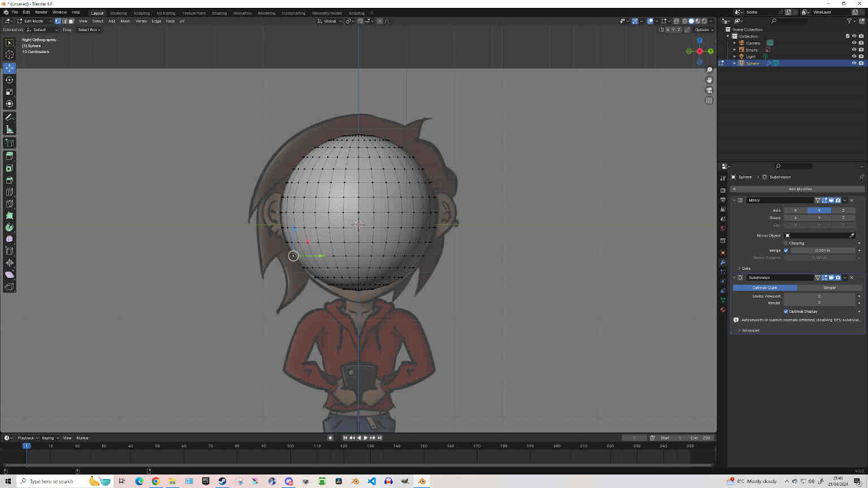The width and height of the screenshot is (868, 488).
Task: Select the Extrude Region tool
Action: coord(10,156)
